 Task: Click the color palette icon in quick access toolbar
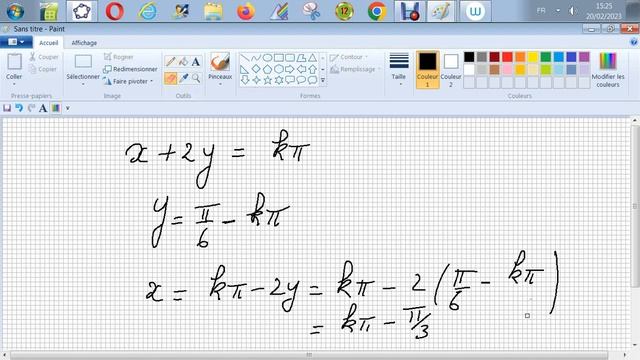pyautogui.click(x=56, y=108)
